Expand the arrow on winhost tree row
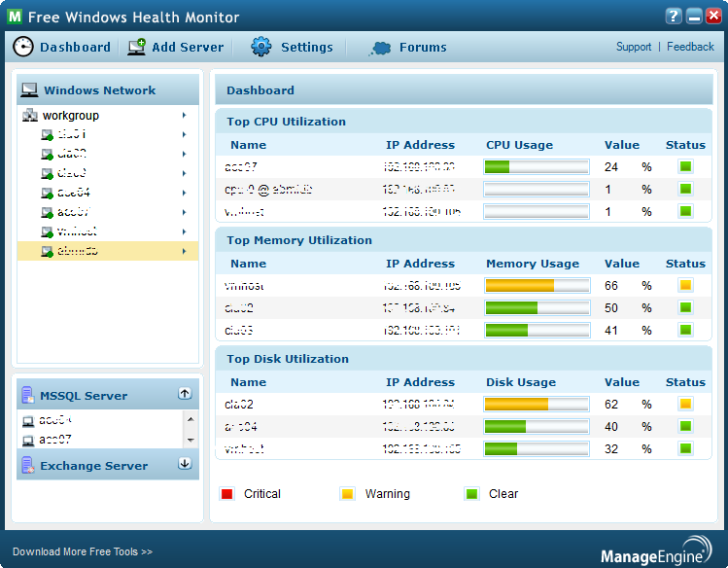The image size is (728, 568). pyautogui.click(x=185, y=231)
